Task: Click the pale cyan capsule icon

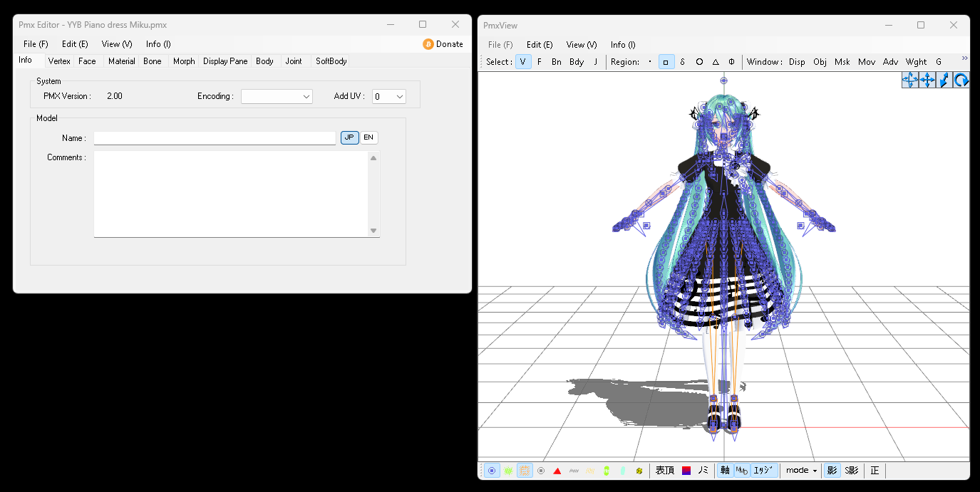Action: (x=623, y=471)
